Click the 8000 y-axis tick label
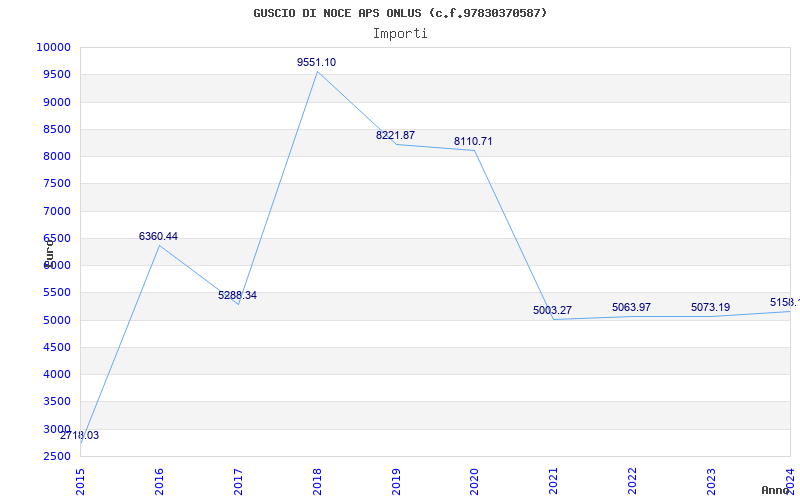Image resolution: width=800 pixels, height=500 pixels. click(x=56, y=157)
